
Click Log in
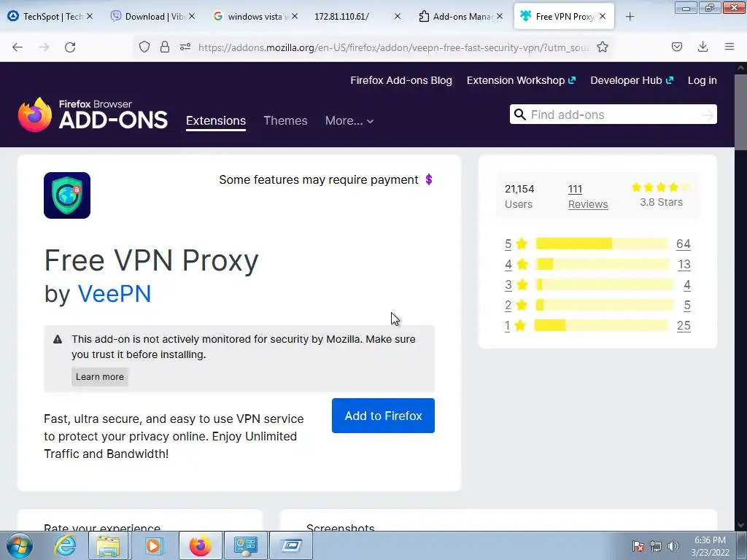point(703,80)
